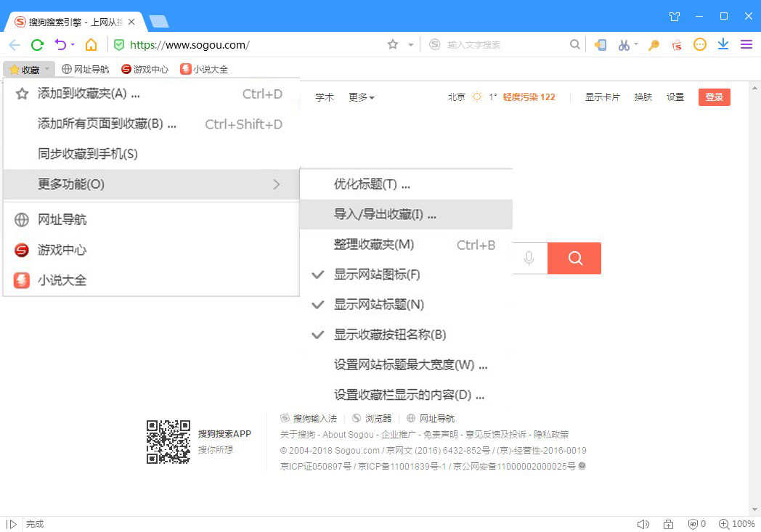Click the red search magnifier button
The image size is (761, 532).
coord(574,258)
